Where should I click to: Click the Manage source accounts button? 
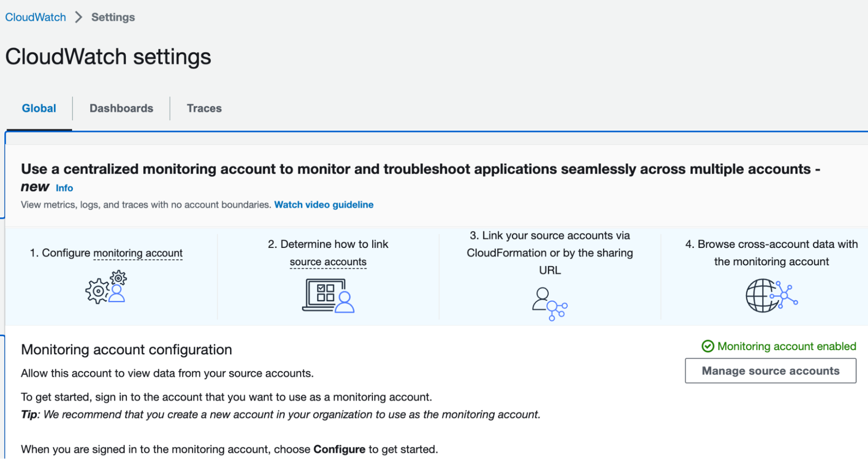click(x=770, y=370)
